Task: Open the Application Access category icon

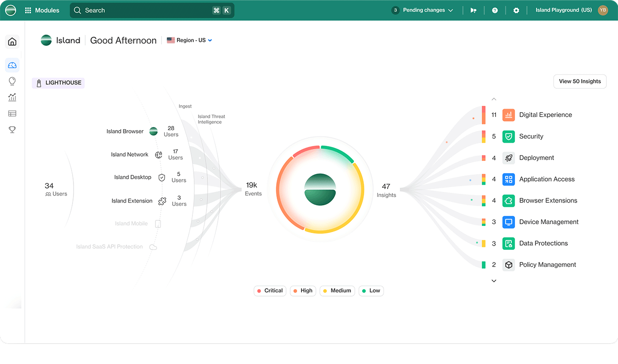Action: click(x=508, y=179)
